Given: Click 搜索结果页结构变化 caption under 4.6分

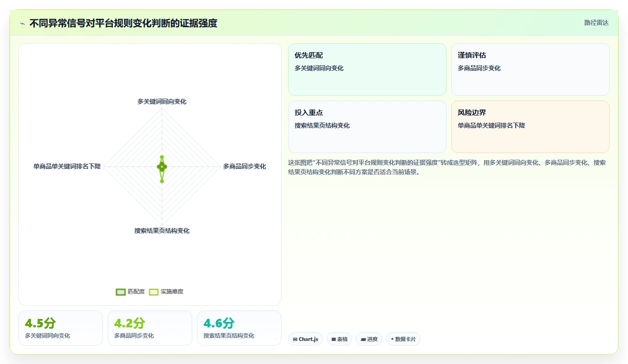Looking at the screenshot, I should (x=229, y=336).
